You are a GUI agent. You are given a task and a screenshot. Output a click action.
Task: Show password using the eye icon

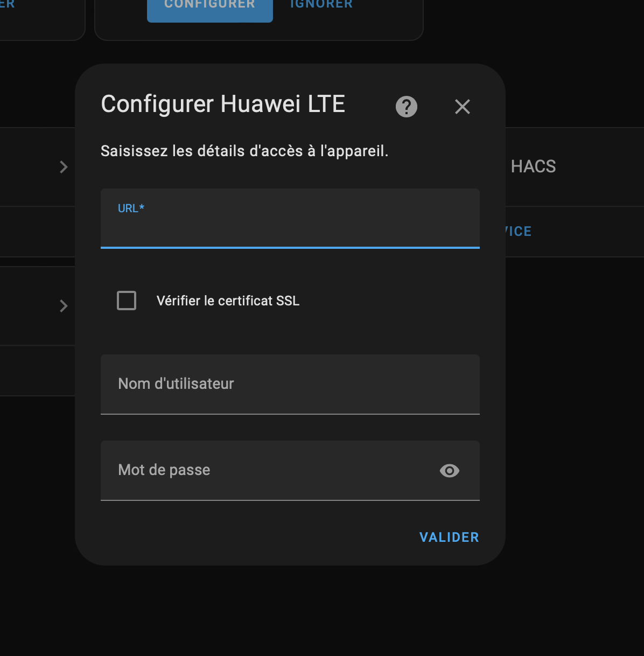(449, 471)
